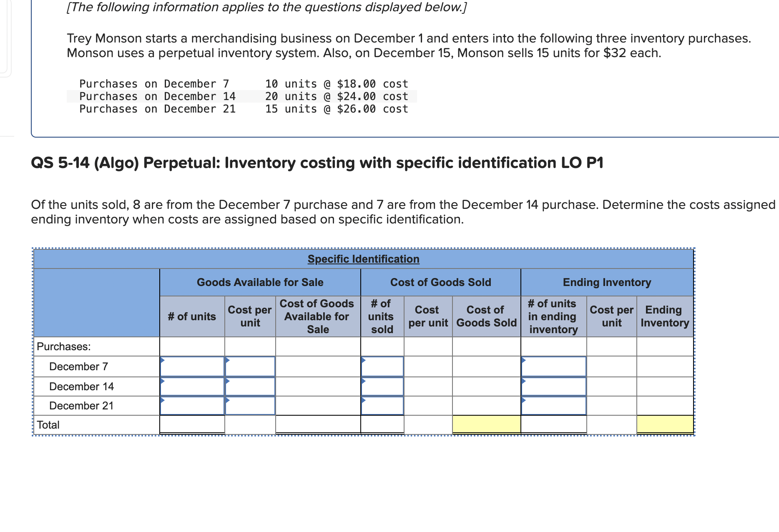779x532 pixels.
Task: Click Total units in ending inventory cell
Action: pos(554,424)
